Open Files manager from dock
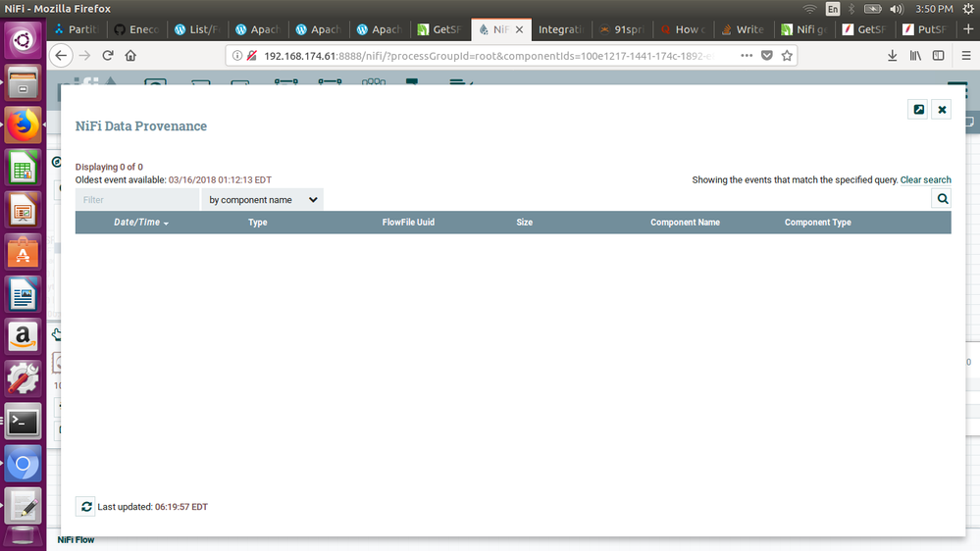This screenshot has width=980, height=551. (23, 82)
